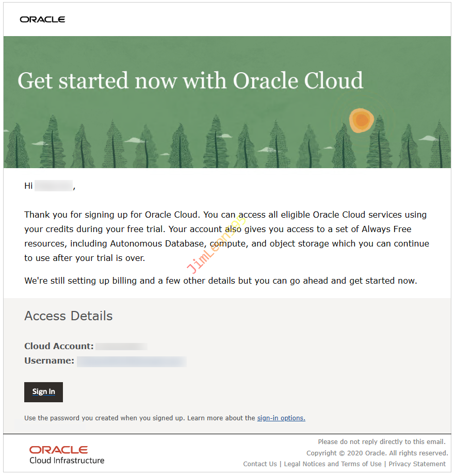Click the Oracle Cloud Infrastructure footer logo
The image size is (456, 476).
pyautogui.click(x=67, y=454)
